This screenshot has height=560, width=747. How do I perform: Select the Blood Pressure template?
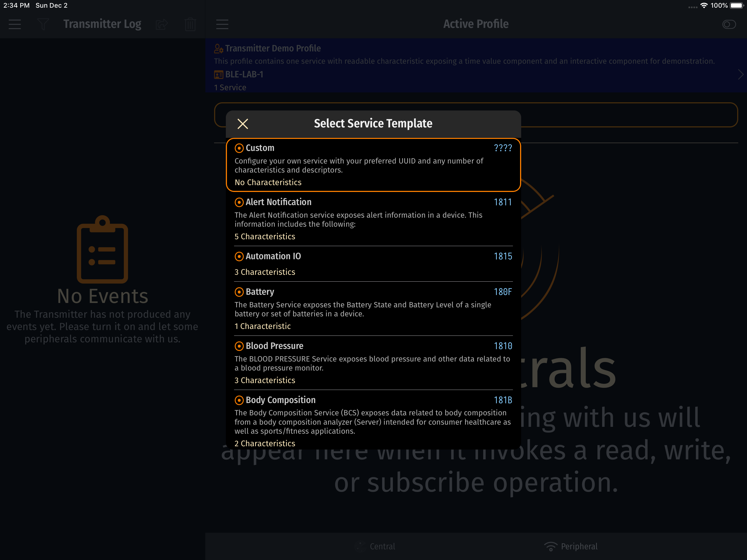274,346
